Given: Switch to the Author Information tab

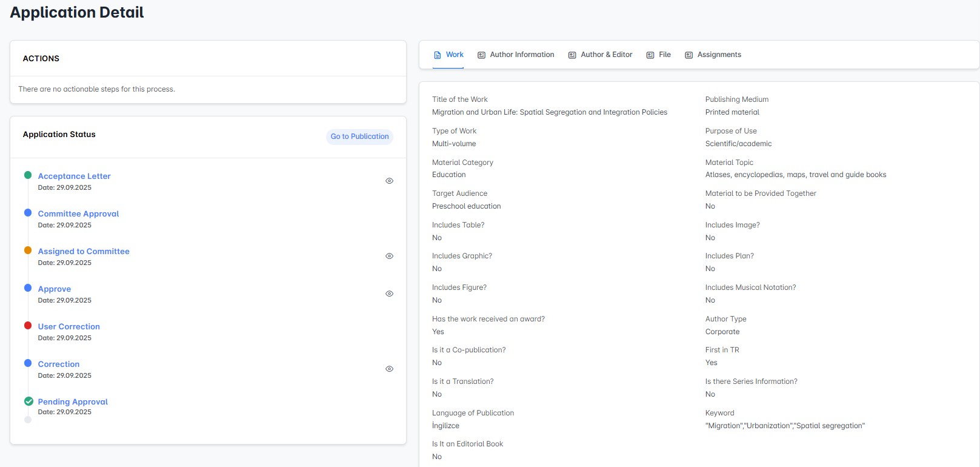Looking at the screenshot, I should [x=522, y=55].
